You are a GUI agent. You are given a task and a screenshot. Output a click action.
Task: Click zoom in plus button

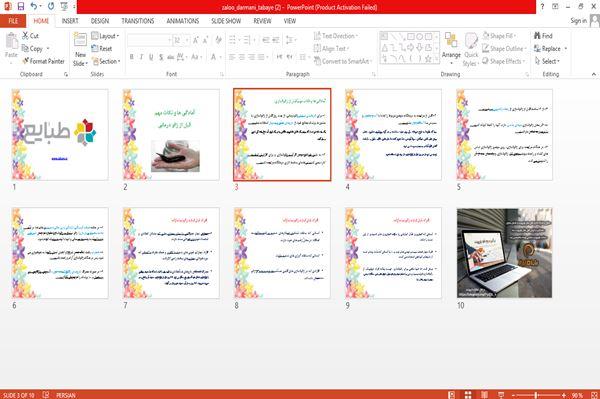563,395
